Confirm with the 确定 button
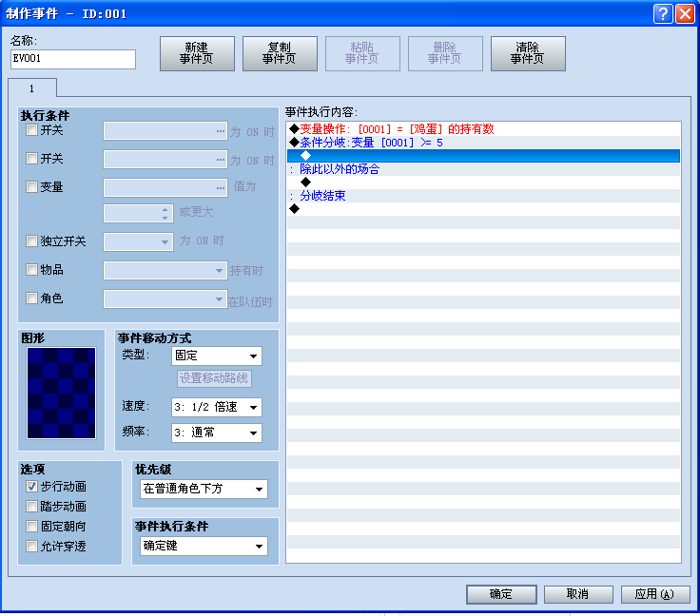The height and width of the screenshot is (616, 700). (x=501, y=594)
